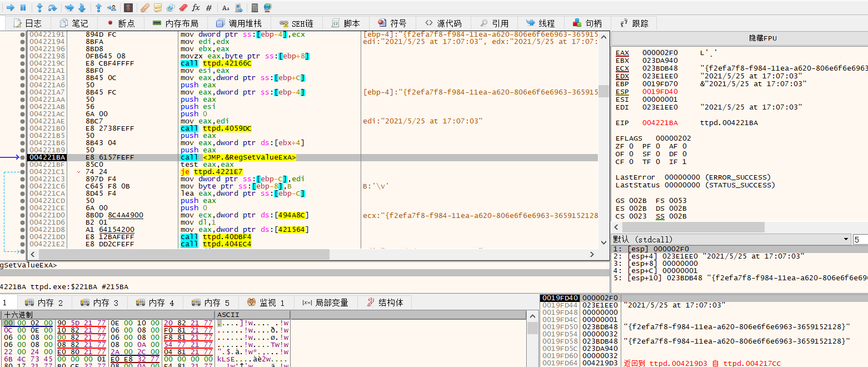The image size is (868, 367).
Task: Open the intermodular calls phone icon
Action: 238,8
